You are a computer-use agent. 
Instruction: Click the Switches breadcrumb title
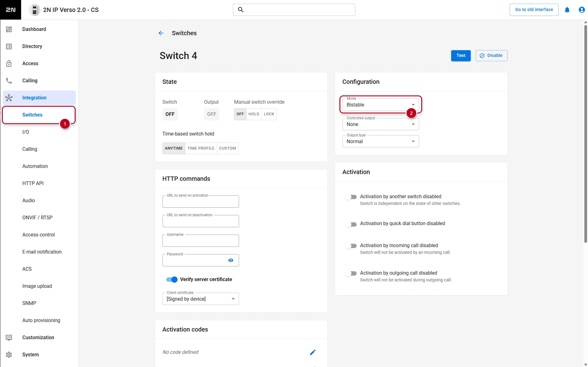(x=184, y=33)
